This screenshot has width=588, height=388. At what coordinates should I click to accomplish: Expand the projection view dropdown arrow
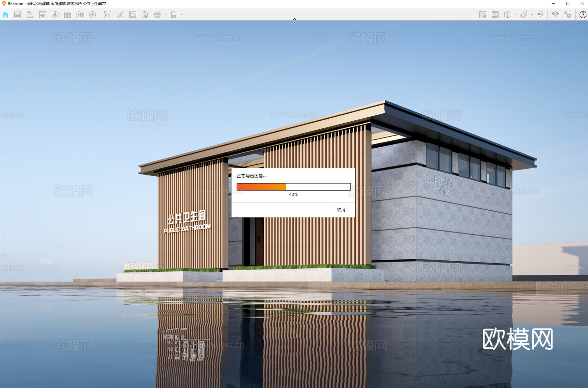point(516,15)
